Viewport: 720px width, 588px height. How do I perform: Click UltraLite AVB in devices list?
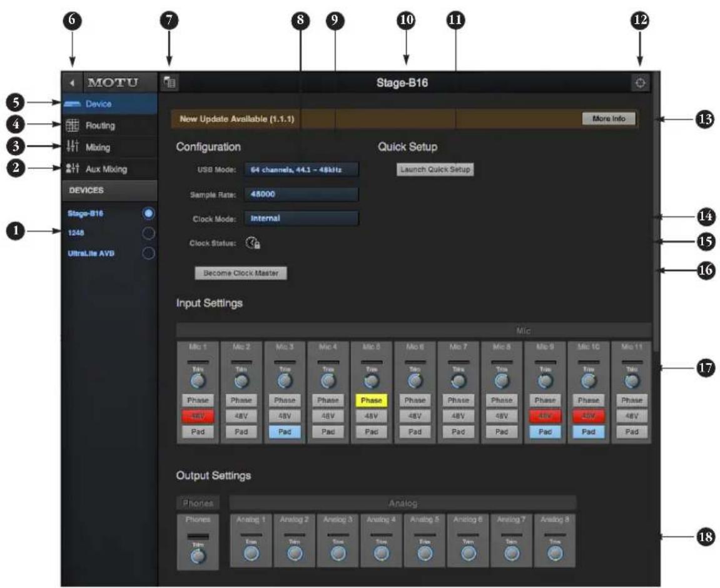coord(91,253)
